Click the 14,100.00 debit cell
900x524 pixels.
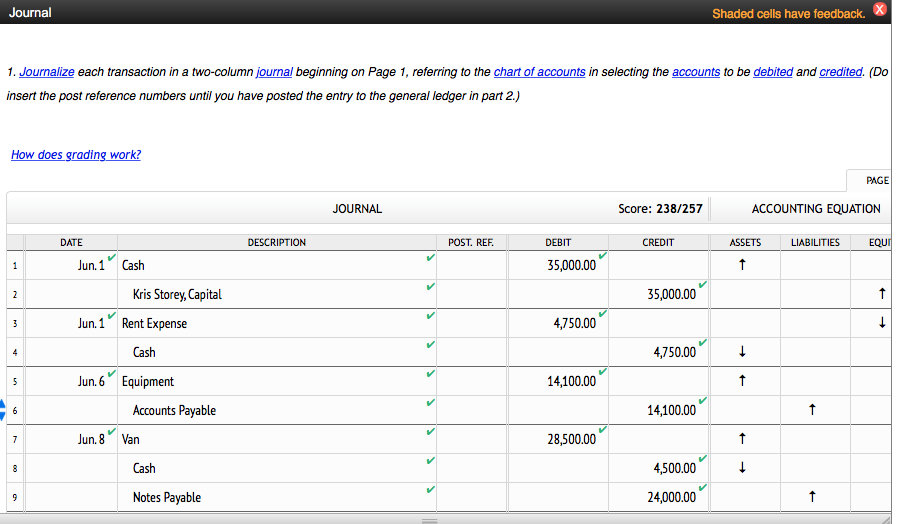click(x=558, y=381)
